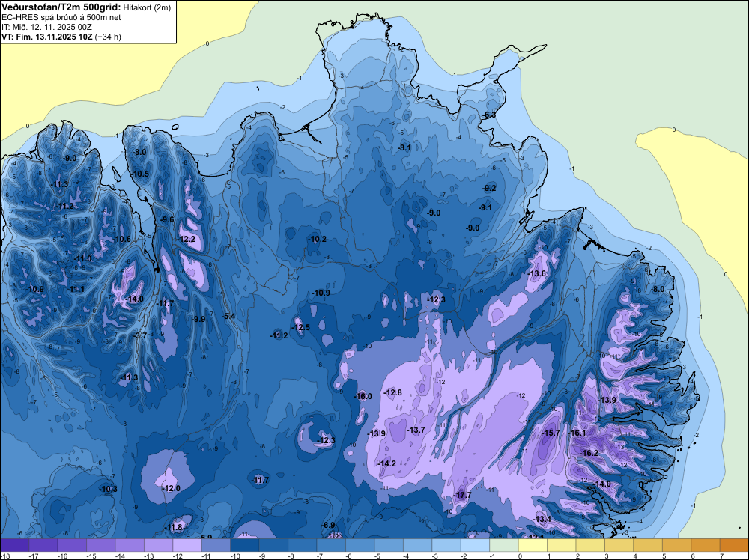Click the -13.4 temperature label
This screenshot has width=749, height=560.
point(542,519)
